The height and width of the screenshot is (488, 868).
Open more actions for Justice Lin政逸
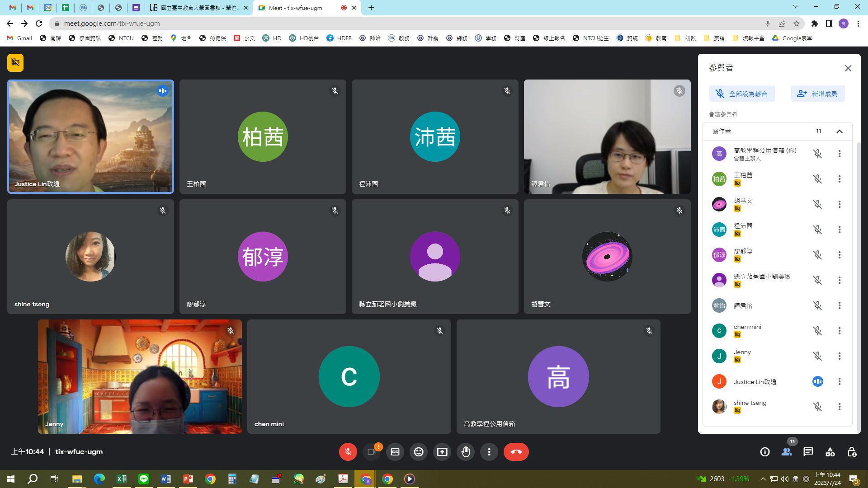840,382
